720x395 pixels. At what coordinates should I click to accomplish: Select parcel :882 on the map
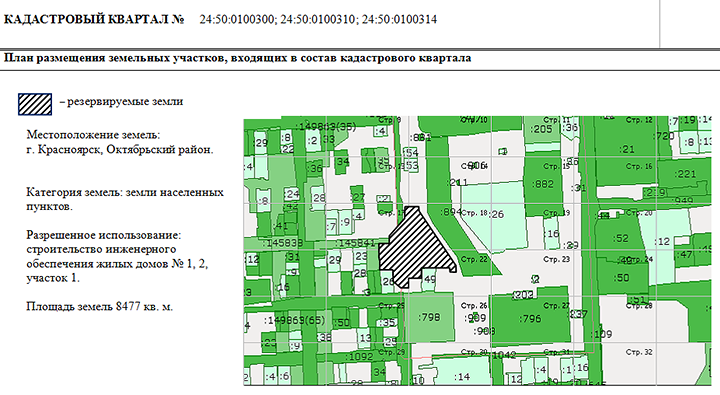pyautogui.click(x=543, y=184)
